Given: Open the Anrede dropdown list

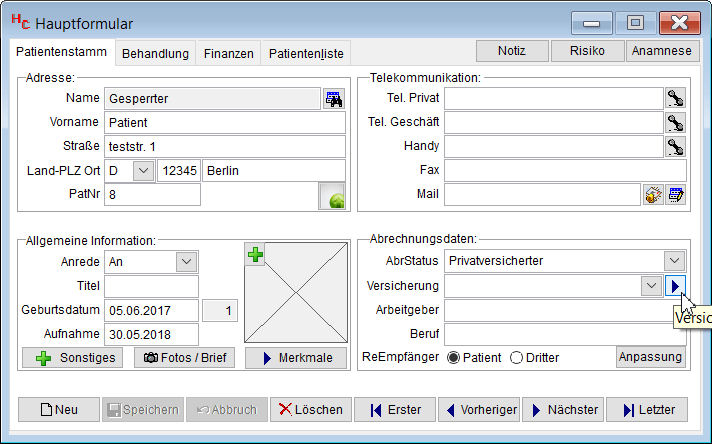Looking at the screenshot, I should click(x=185, y=262).
